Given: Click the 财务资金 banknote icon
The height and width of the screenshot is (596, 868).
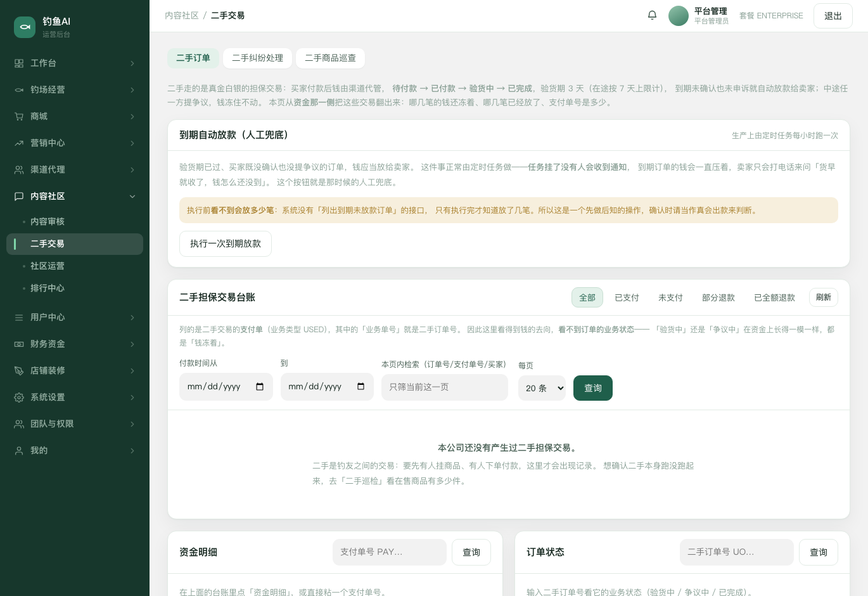Looking at the screenshot, I should [x=19, y=344].
